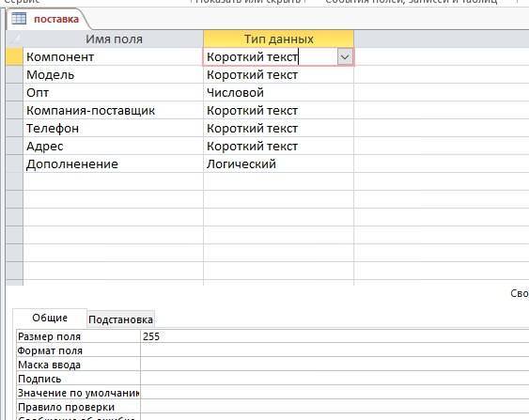529x420 pixels.
Task: Open the Короткий текст data type dropdown
Action: point(345,57)
